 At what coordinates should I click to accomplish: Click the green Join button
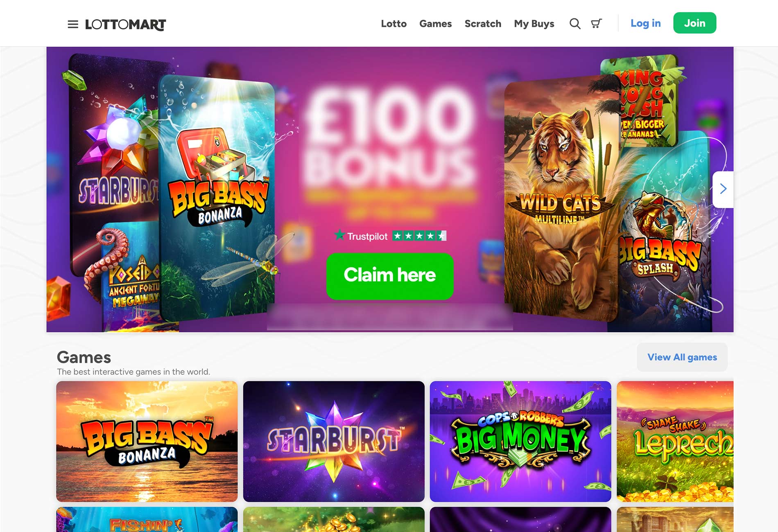[x=694, y=23]
